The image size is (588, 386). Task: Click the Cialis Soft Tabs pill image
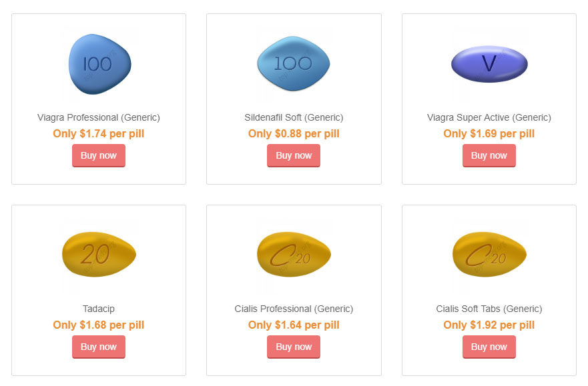[489, 255]
